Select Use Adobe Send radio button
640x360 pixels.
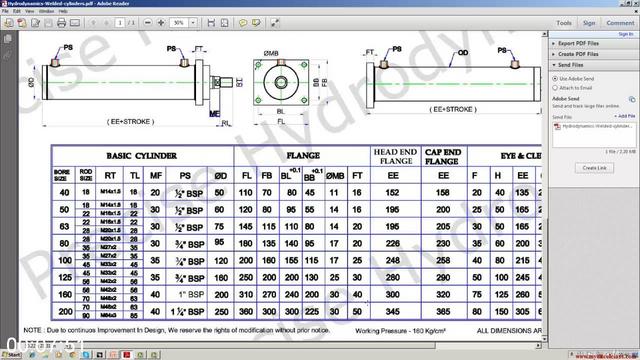(555, 78)
